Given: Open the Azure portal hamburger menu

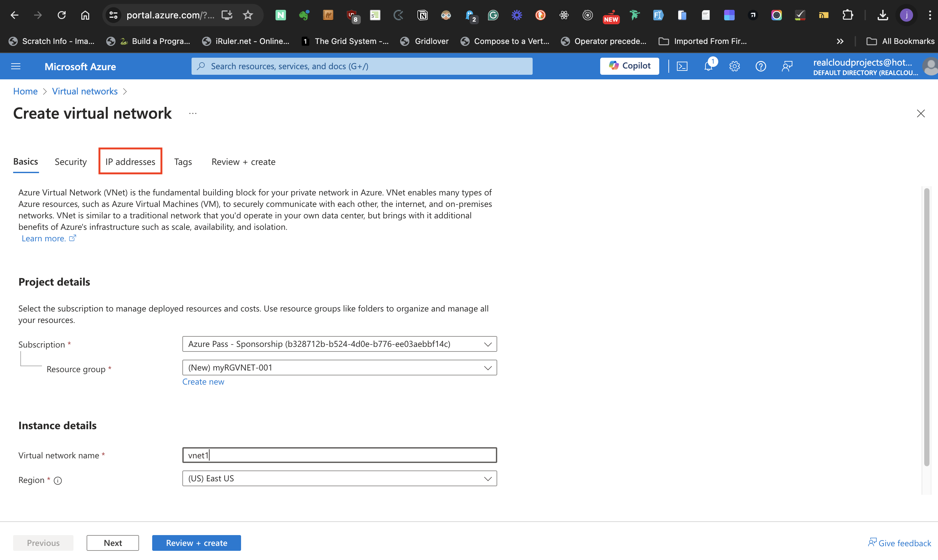Looking at the screenshot, I should coord(16,67).
